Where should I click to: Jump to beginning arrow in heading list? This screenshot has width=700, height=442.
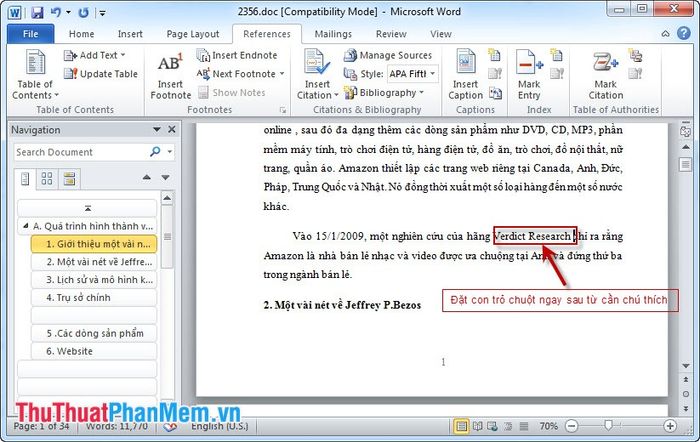(88, 208)
